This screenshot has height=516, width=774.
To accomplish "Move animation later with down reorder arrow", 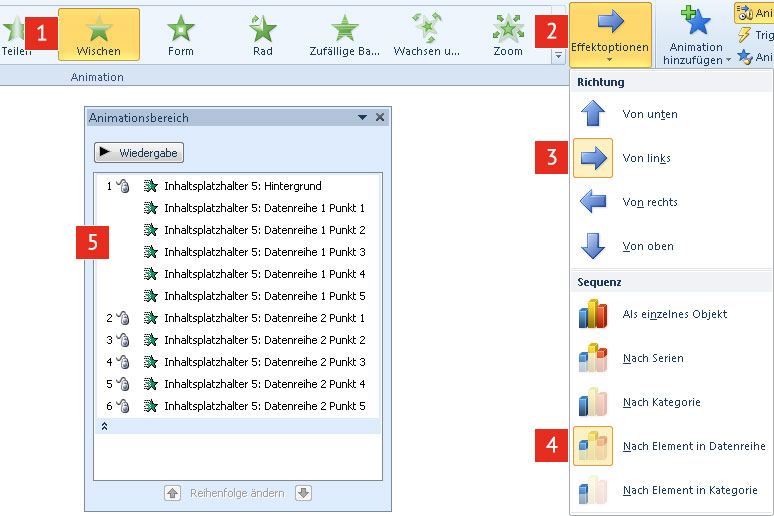I will (303, 493).
